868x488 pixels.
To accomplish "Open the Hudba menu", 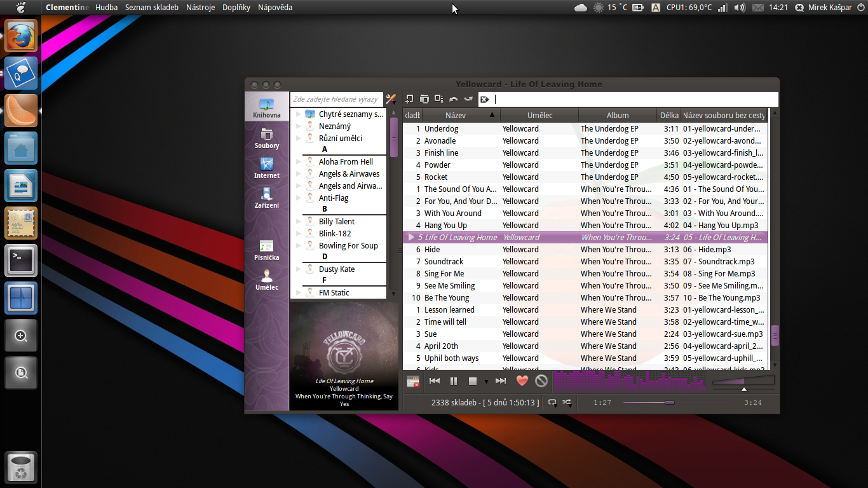I will pos(106,8).
